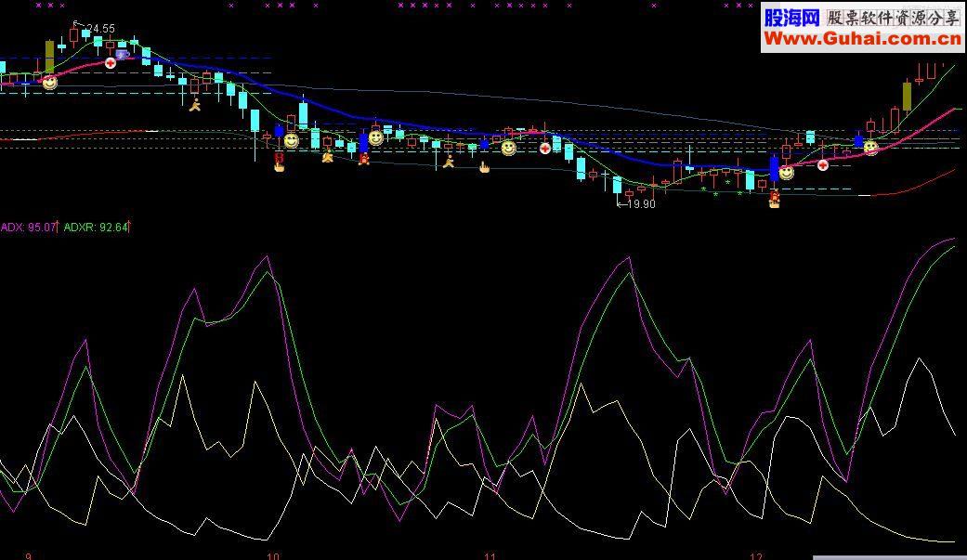This screenshot has width=967, height=560.
Task: Click month 9 label on time axis
Action: pyautogui.click(x=29, y=556)
